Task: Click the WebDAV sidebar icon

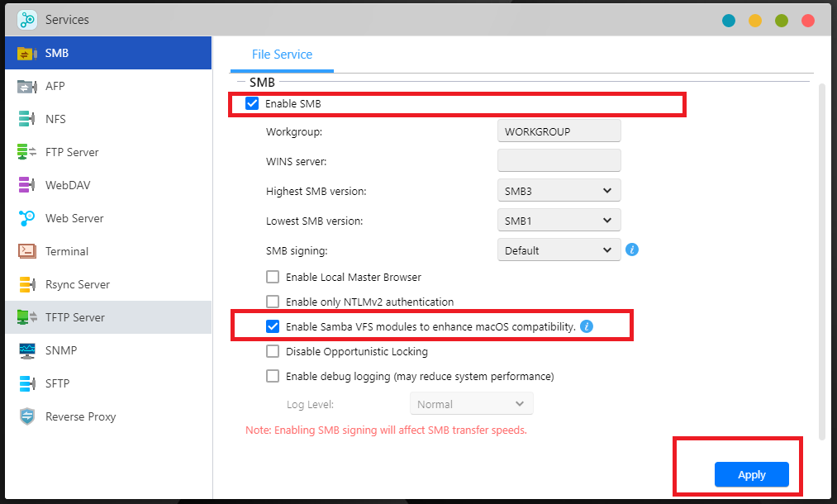Action: tap(27, 185)
